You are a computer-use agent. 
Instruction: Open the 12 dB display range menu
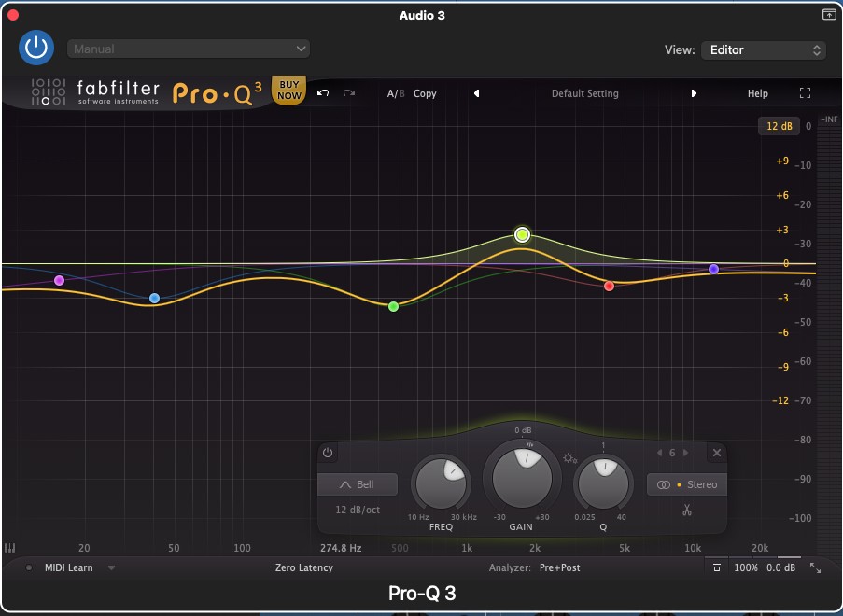point(779,126)
